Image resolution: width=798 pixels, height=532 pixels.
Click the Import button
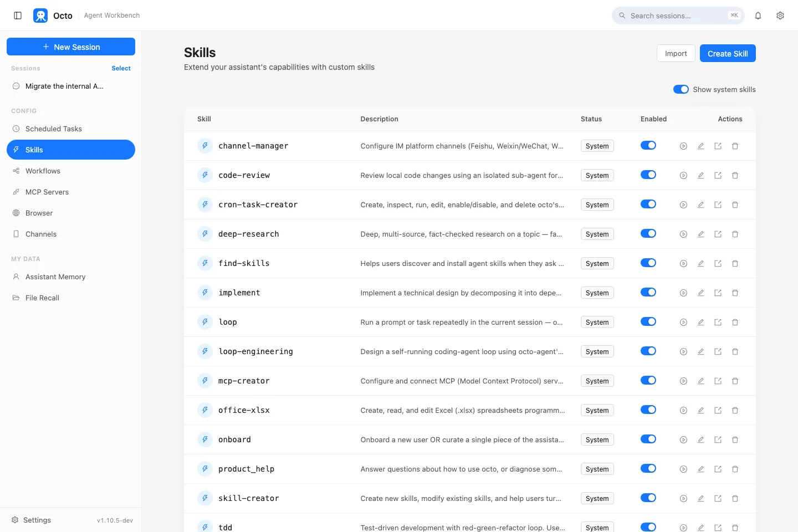(676, 53)
